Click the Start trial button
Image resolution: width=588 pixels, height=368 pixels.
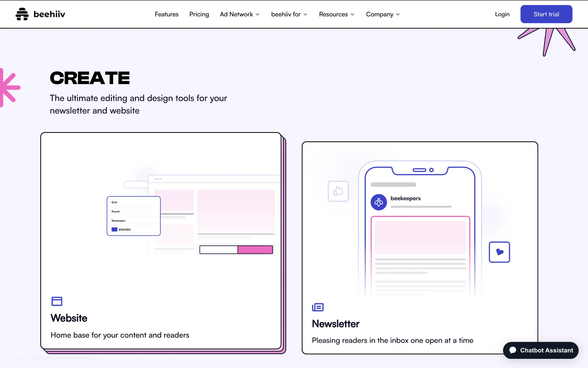point(546,14)
